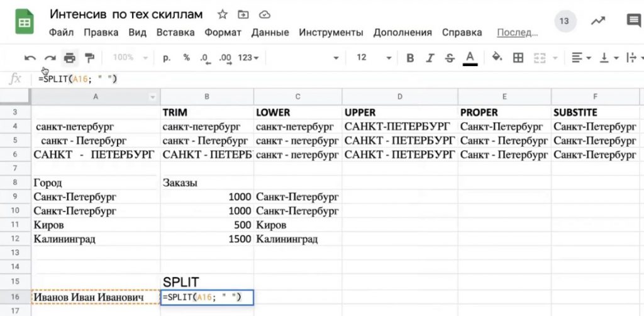This screenshot has height=316, width=644.
Task: Check the cloud save status icon
Action: (x=265, y=15)
